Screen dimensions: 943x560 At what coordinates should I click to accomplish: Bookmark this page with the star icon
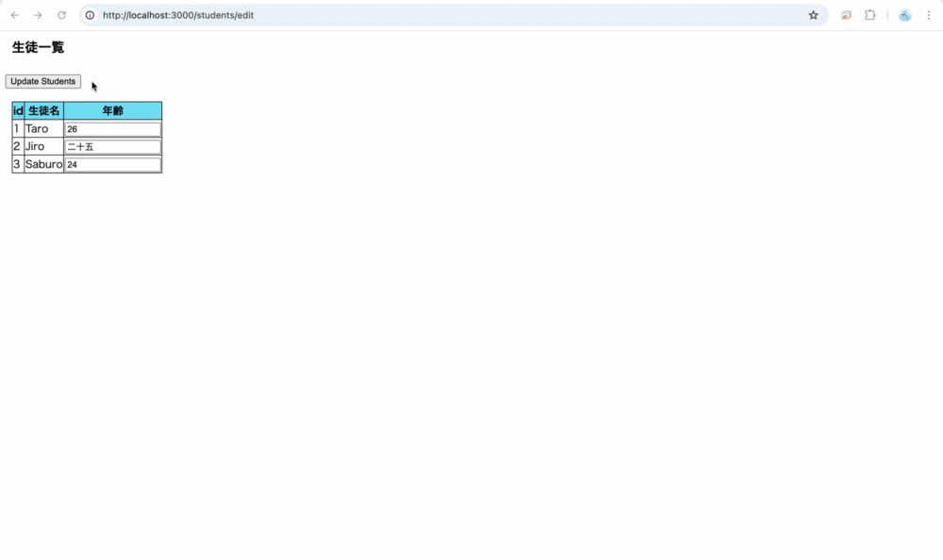pos(813,15)
